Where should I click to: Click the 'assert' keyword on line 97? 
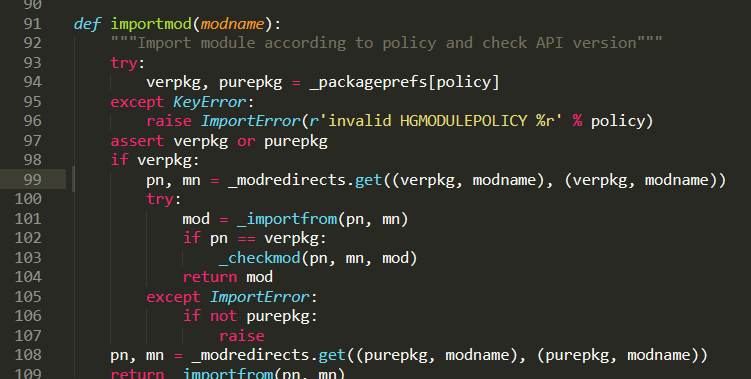pyautogui.click(x=137, y=141)
